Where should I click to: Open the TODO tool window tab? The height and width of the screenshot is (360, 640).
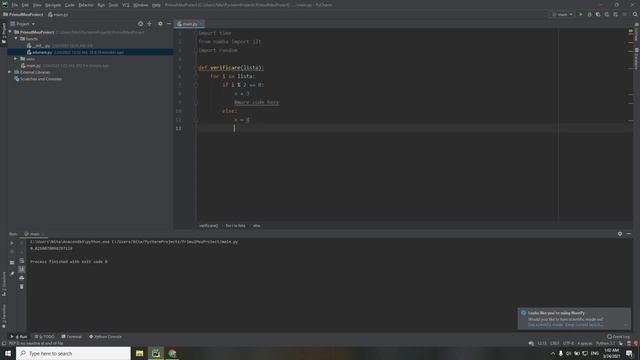[44, 337]
